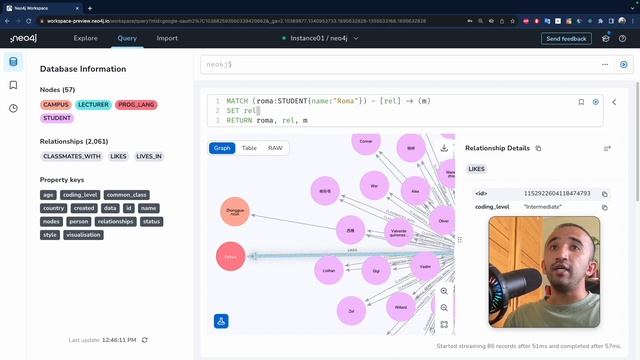Open the saved Cypher bookmarks sidebar icon
Screen dimensions: 640x360
click(13, 85)
